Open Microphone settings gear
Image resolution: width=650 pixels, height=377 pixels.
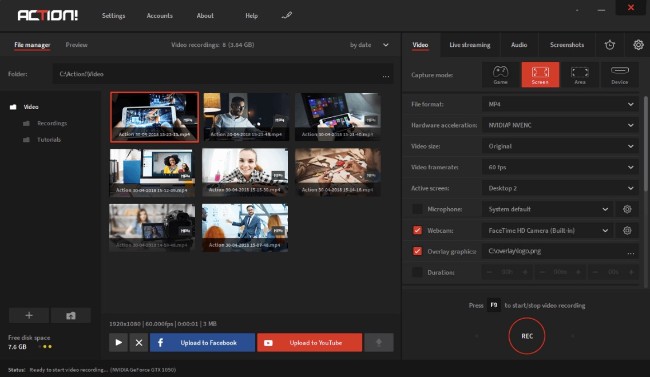pos(627,209)
